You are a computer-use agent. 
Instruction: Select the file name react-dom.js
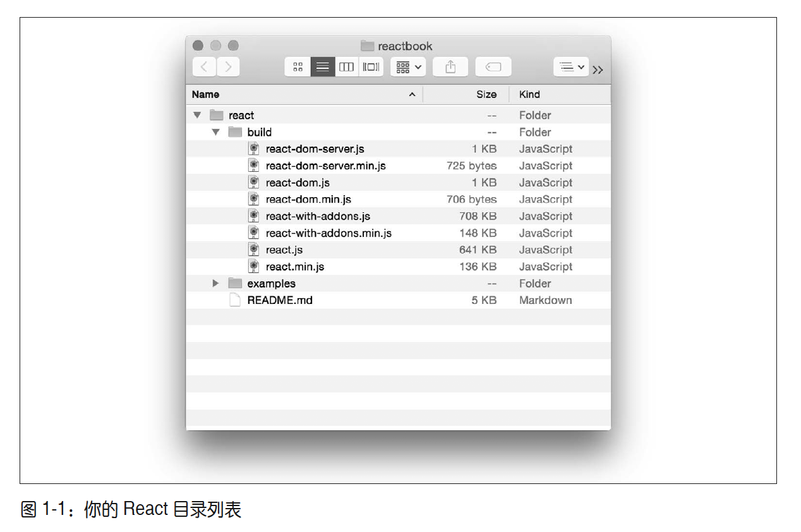pyautogui.click(x=298, y=183)
